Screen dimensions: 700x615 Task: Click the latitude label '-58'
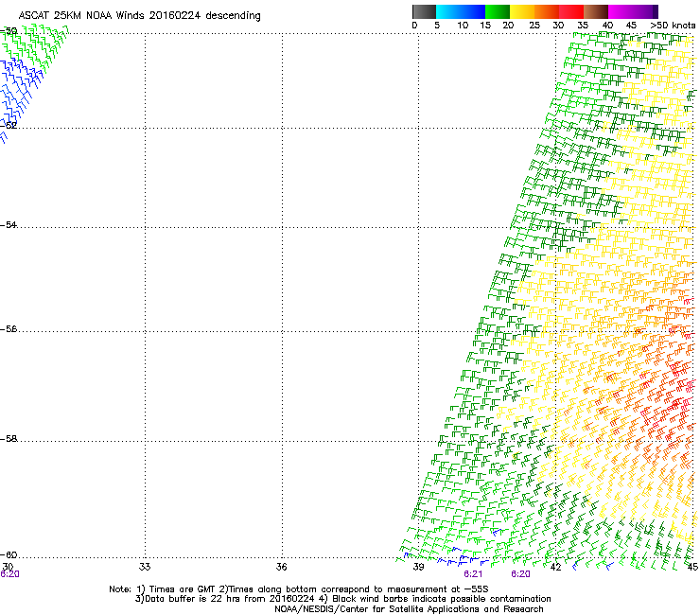pos(9,439)
